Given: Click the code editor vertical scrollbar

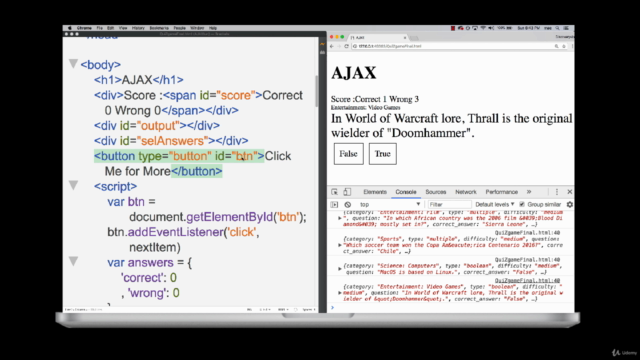Looking at the screenshot, I should [316, 91].
